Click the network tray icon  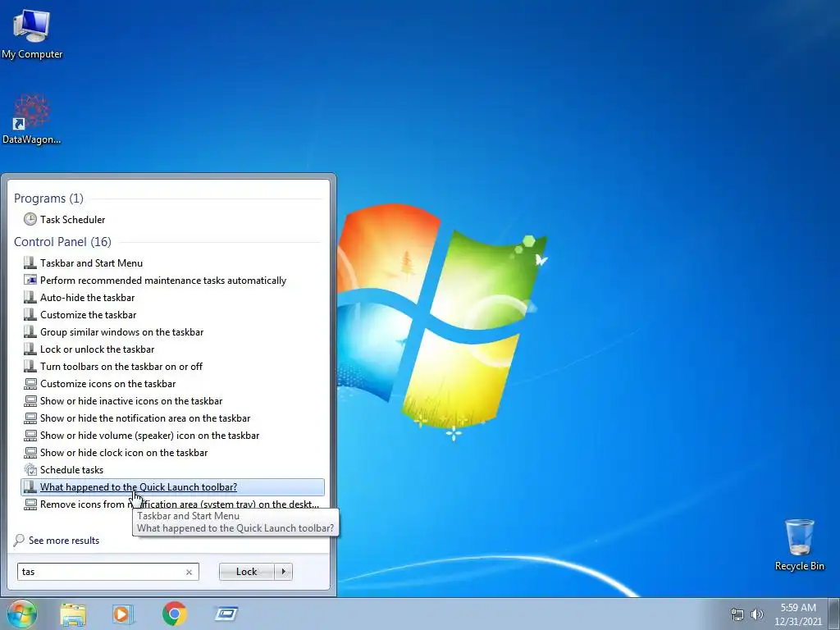pos(737,614)
